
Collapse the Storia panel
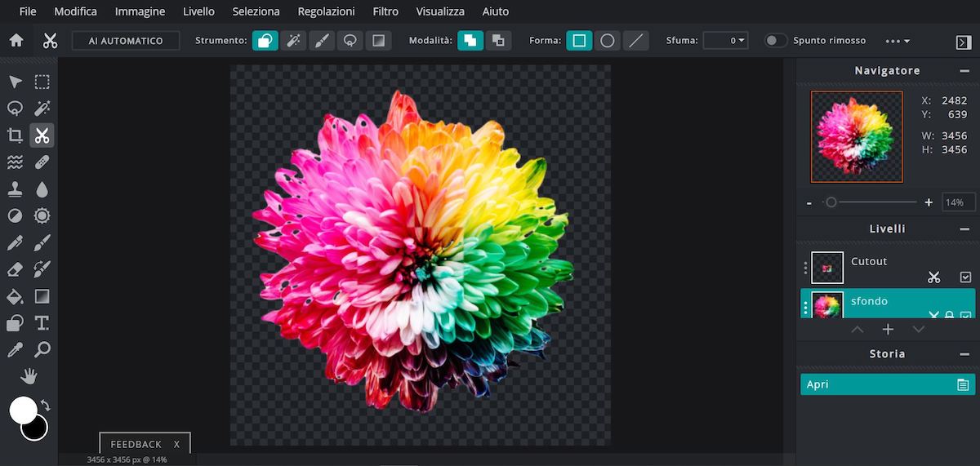coord(964,354)
